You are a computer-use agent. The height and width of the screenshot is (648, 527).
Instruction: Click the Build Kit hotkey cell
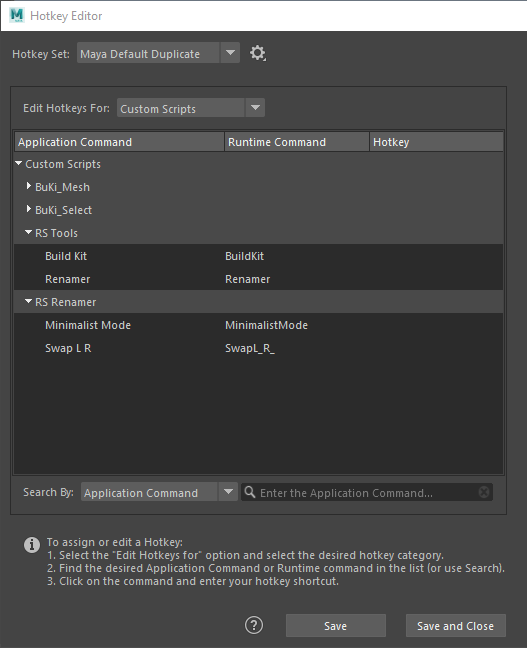436,256
